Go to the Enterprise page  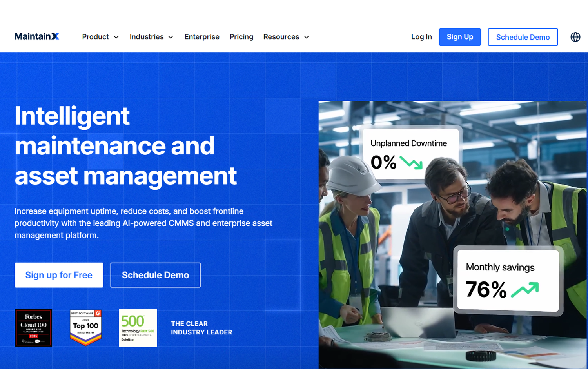pos(202,37)
